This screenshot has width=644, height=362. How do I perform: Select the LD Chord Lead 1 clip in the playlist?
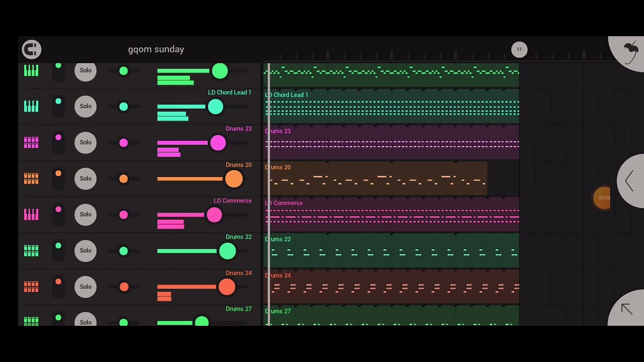(391, 106)
